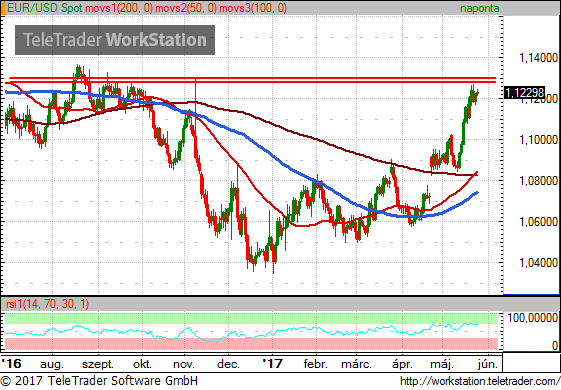The width and height of the screenshot is (561, 390).
Task: Click the RSI axis 0 label
Action: point(555,345)
